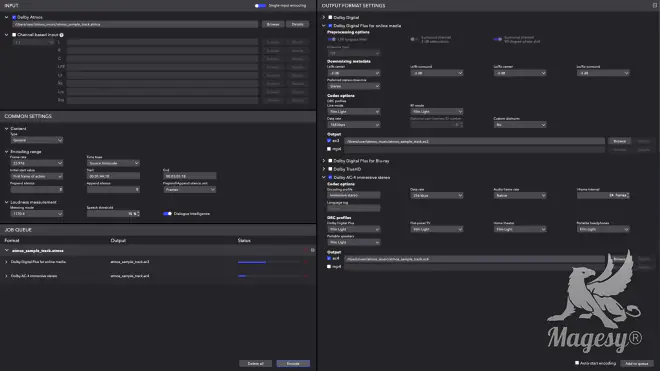Adjust the Speech threshold stepper

(x=138, y=214)
